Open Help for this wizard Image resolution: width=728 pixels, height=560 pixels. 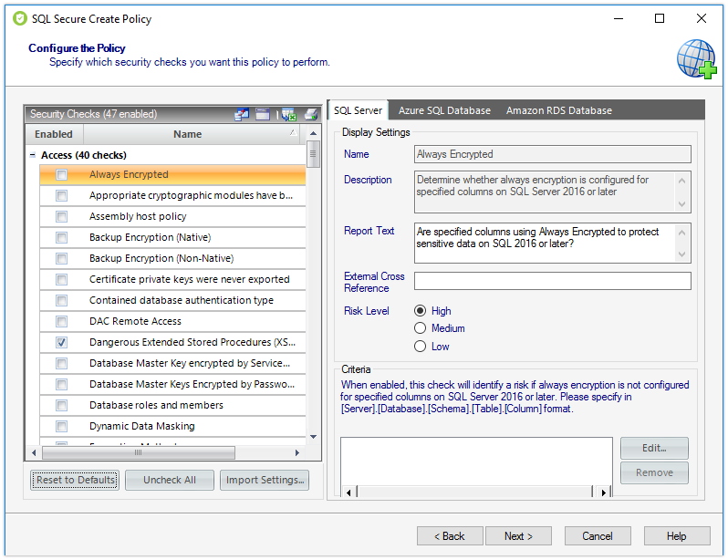(677, 536)
